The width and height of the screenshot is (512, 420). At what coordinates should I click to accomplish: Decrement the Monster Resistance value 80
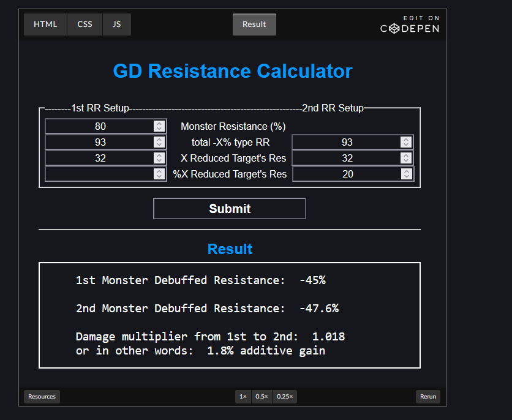coord(159,129)
